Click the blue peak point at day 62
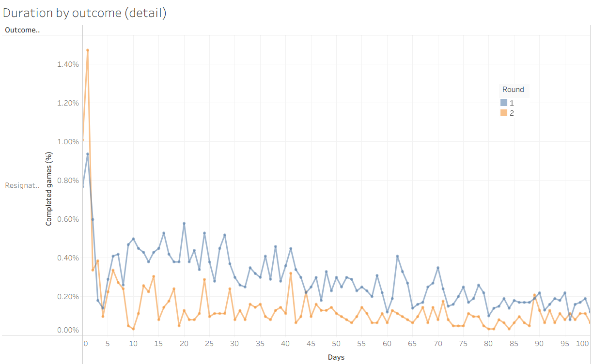This screenshot has height=364, width=592. pyautogui.click(x=397, y=256)
